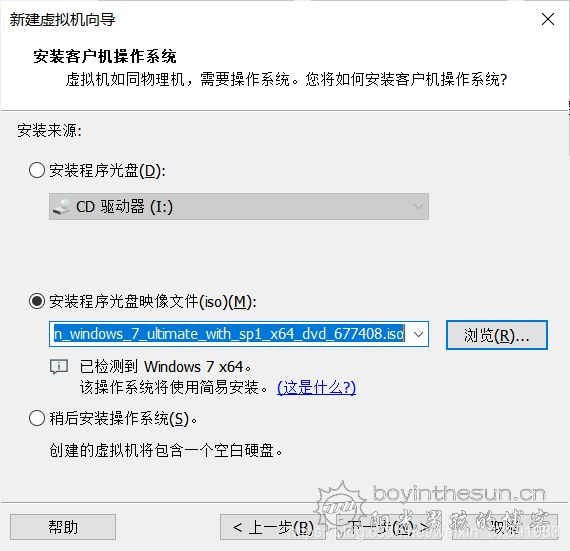570x551 pixels.
Task: Click the 浏览(R)... browse button
Action: pyautogui.click(x=497, y=335)
